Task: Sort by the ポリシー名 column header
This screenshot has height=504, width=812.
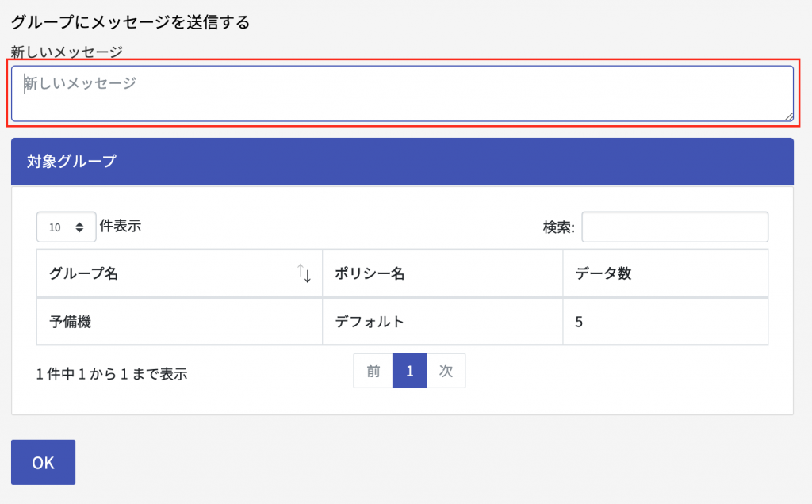Action: click(x=370, y=273)
